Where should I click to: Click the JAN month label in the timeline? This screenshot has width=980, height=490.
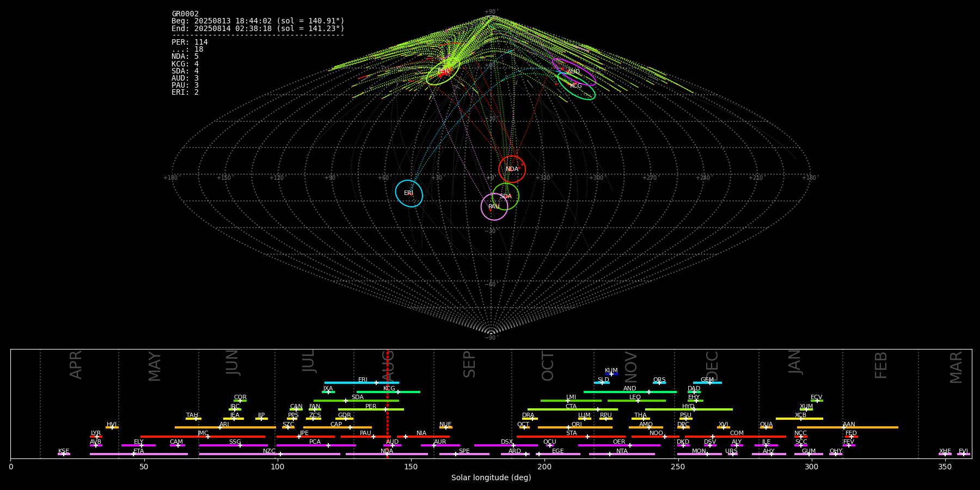click(x=795, y=362)
